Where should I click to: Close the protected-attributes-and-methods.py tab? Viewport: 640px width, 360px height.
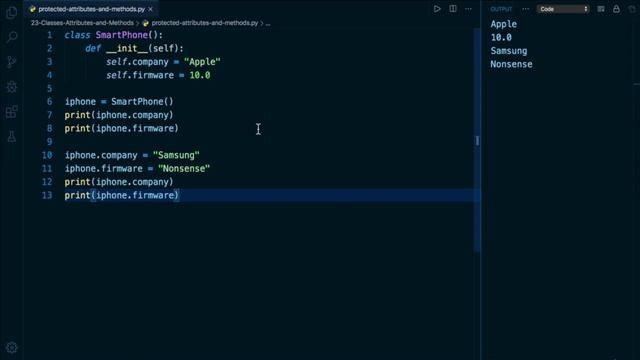[151, 9]
